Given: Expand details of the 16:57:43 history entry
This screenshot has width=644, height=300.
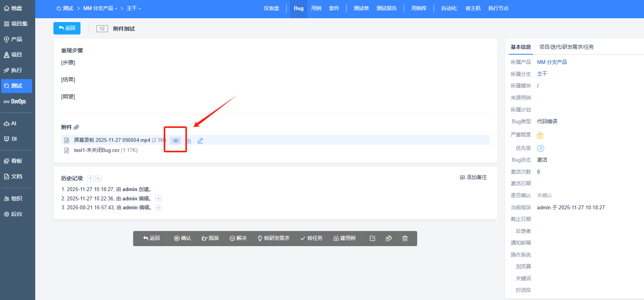Looking at the screenshot, I should point(159,208).
